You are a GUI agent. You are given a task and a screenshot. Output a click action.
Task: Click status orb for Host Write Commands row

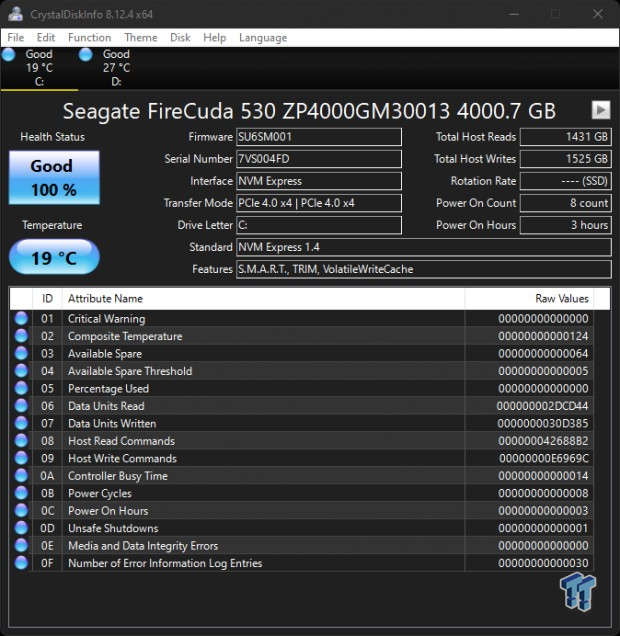tap(21, 458)
